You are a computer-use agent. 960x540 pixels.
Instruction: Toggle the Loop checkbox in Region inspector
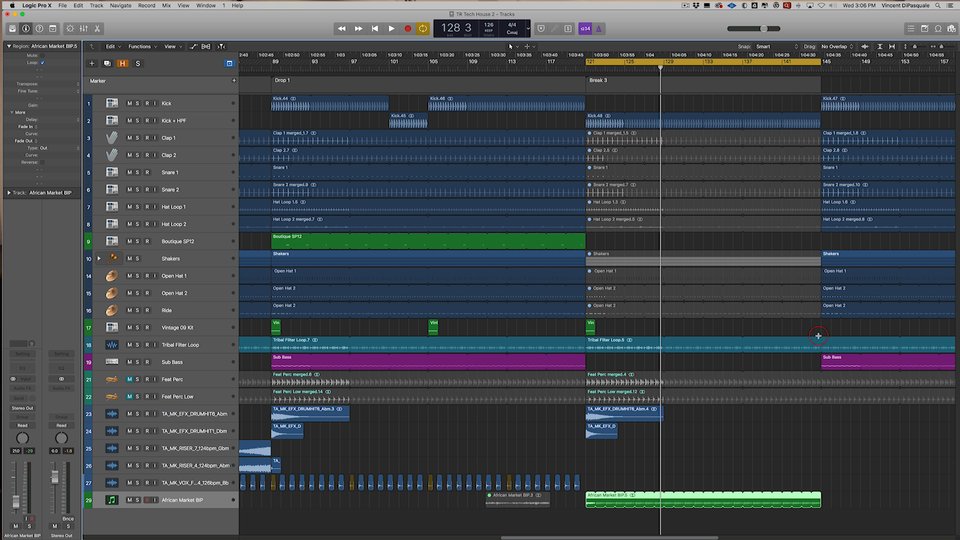tap(42, 62)
